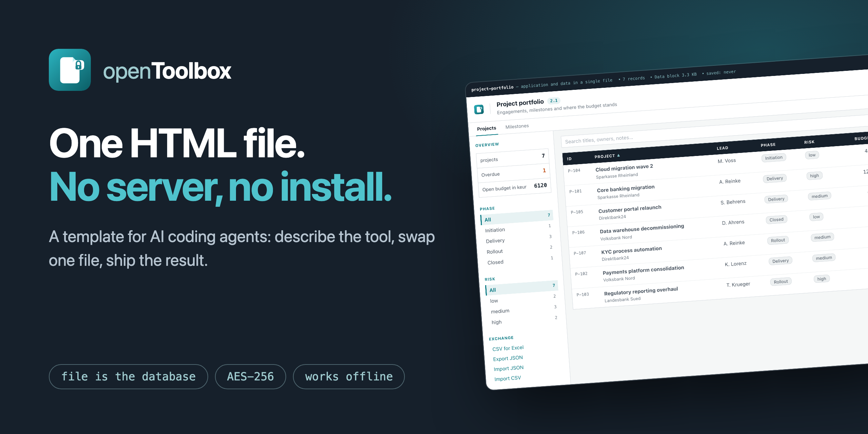Viewport: 868px width, 434px height.
Task: Sort by the LEAD column header
Action: coord(722,148)
